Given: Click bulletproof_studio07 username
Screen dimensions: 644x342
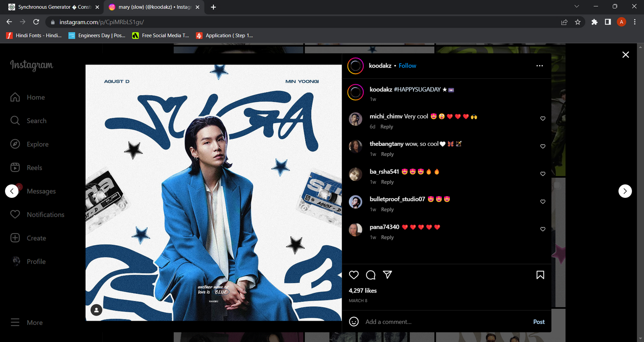Looking at the screenshot, I should [x=397, y=199].
